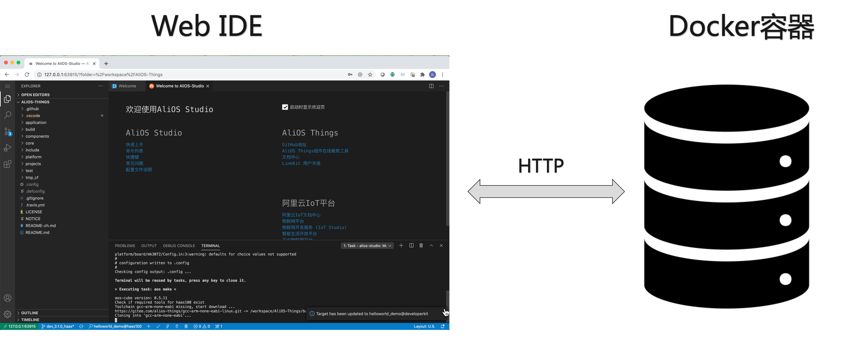868x338 pixels.
Task: Open the 文档中心 link
Action: [290, 157]
